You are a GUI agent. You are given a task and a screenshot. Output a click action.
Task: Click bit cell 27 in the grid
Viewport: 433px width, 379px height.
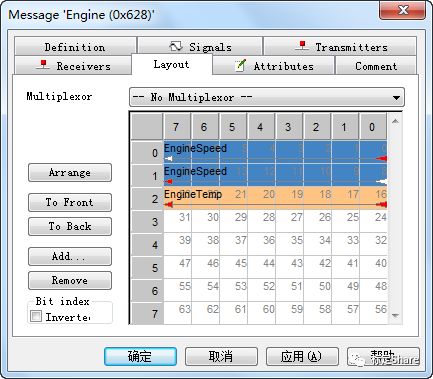[290, 221]
